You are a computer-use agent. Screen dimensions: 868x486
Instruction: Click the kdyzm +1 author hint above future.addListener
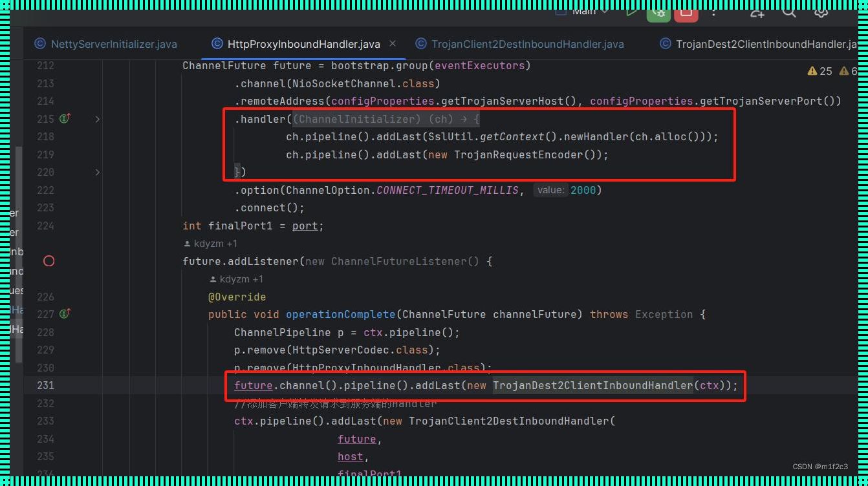211,244
